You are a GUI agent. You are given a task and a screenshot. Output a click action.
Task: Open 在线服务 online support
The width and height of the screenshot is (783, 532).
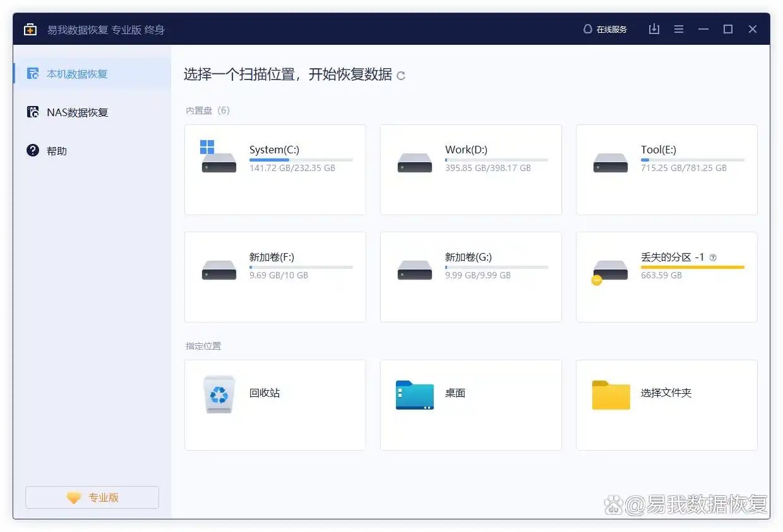click(609, 29)
